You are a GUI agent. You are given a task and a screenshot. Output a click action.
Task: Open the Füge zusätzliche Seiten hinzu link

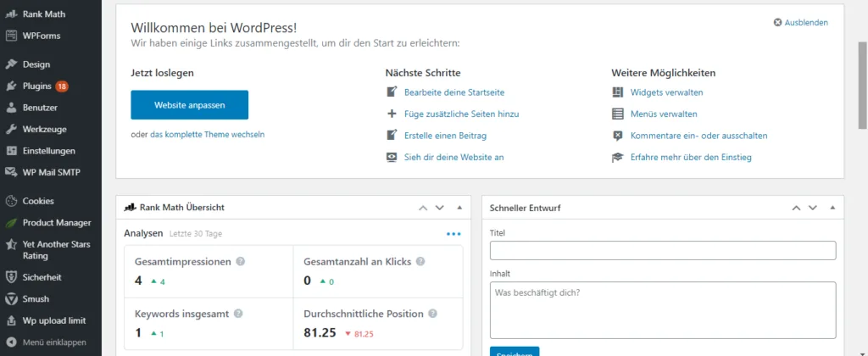(x=462, y=114)
